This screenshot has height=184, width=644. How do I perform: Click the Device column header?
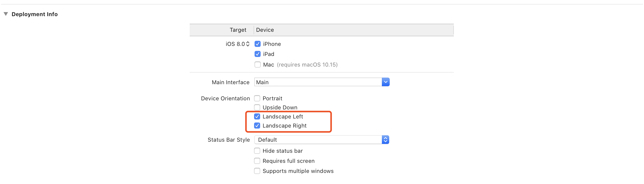[265, 30]
